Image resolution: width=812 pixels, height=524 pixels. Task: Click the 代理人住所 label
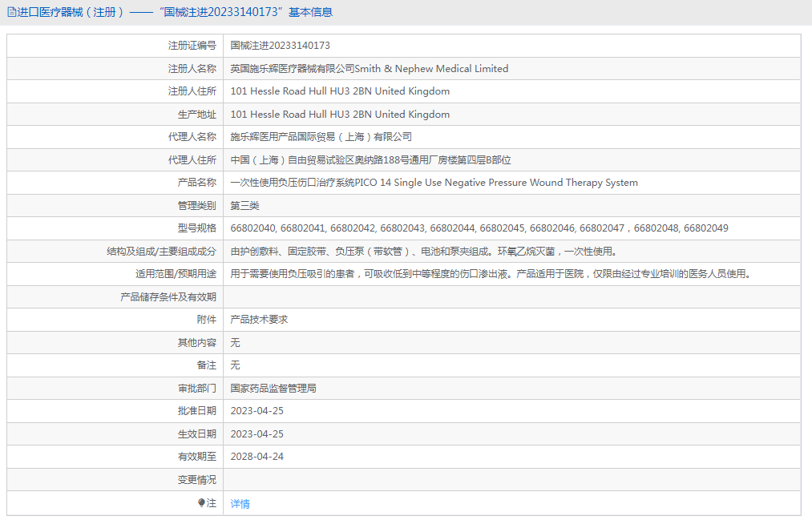[x=192, y=160]
